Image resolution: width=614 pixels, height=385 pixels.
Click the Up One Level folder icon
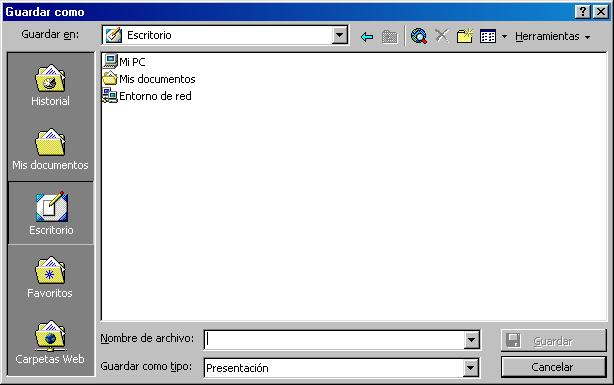pyautogui.click(x=389, y=37)
